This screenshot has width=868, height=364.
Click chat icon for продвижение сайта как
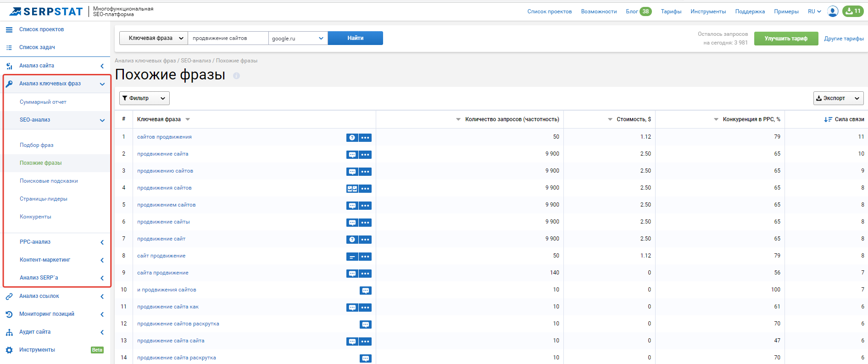352,308
